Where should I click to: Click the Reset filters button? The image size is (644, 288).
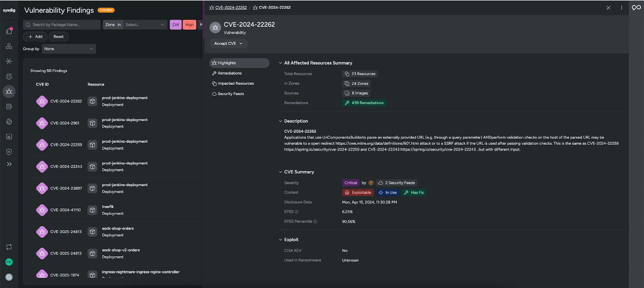pos(58,37)
